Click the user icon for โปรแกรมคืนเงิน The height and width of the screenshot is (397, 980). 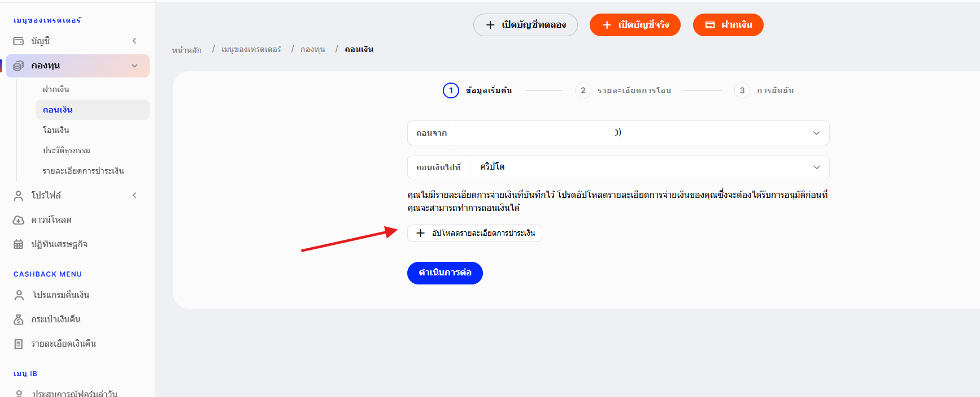click(x=19, y=295)
